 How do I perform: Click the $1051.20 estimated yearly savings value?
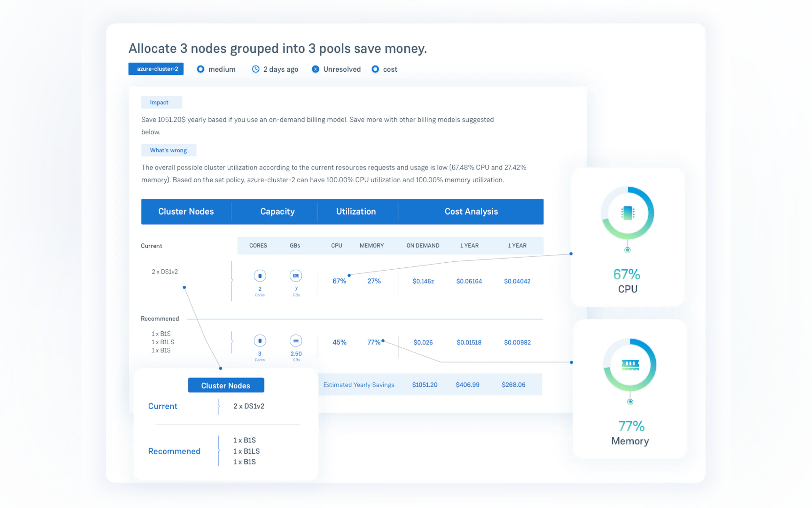(x=425, y=385)
